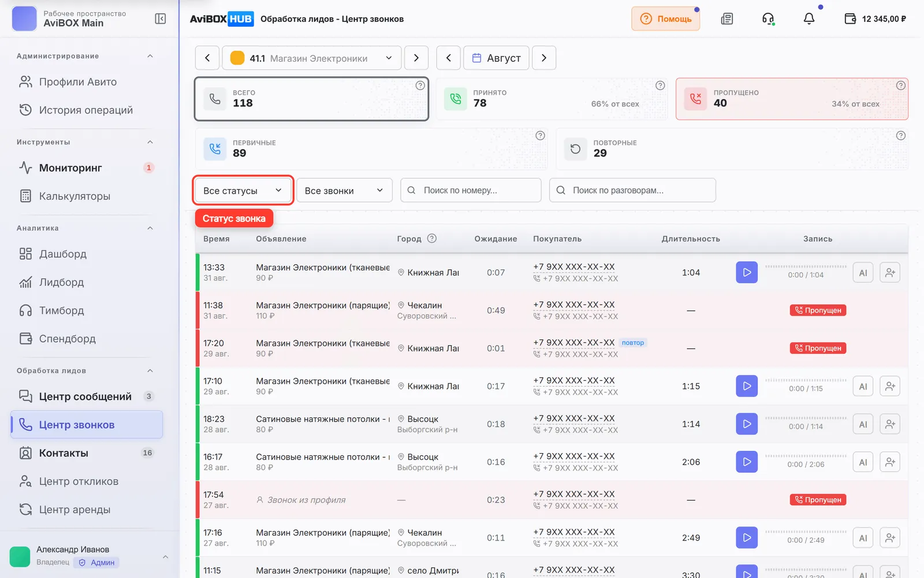This screenshot has width=924, height=578.
Task: Switch to the previous month
Action: (x=449, y=58)
